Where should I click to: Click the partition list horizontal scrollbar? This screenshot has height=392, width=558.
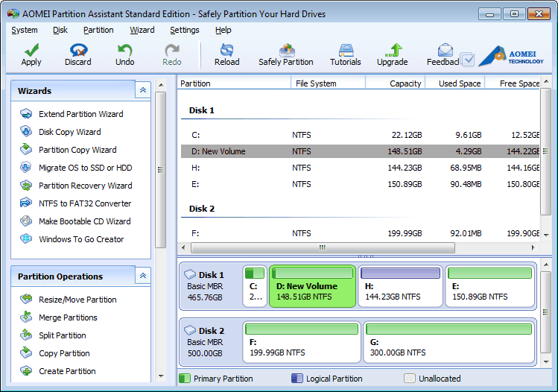coord(323,247)
